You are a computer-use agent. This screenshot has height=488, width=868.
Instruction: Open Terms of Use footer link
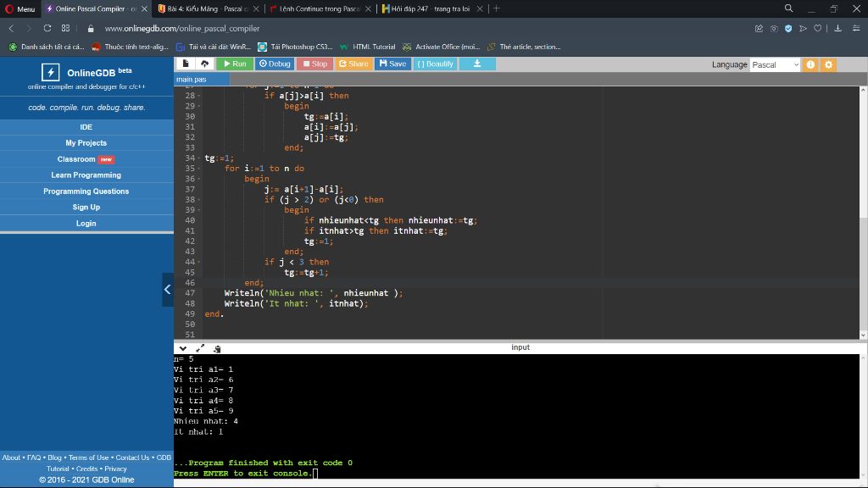click(x=88, y=457)
